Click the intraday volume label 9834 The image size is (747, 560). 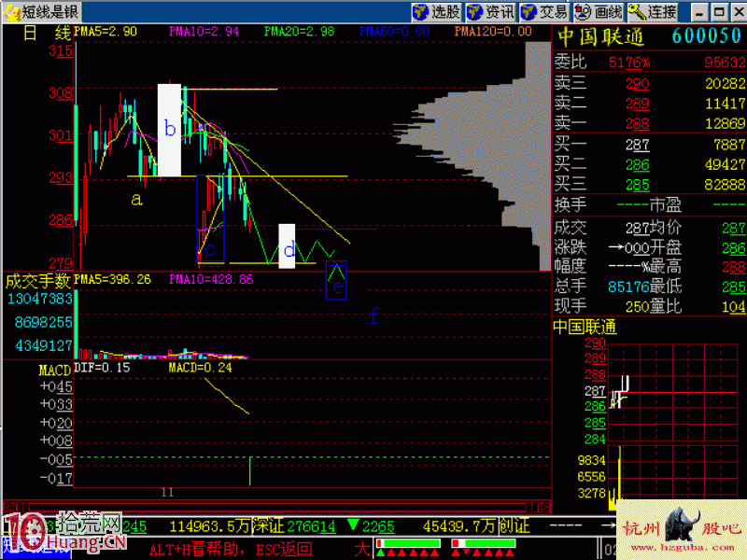(x=591, y=461)
